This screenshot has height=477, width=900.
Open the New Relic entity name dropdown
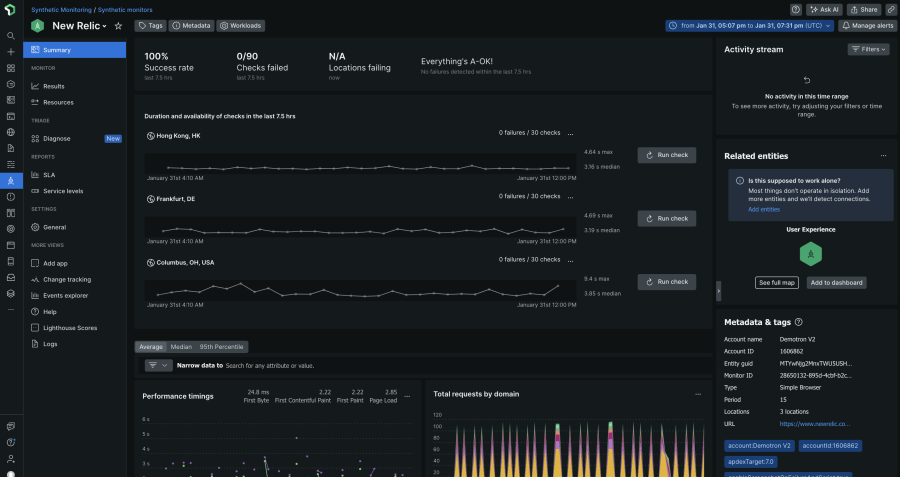click(x=80, y=26)
